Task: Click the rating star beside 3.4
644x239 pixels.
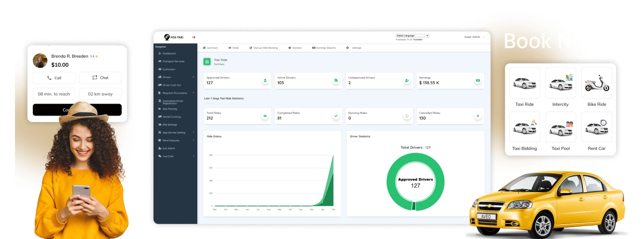Action: coord(96,56)
